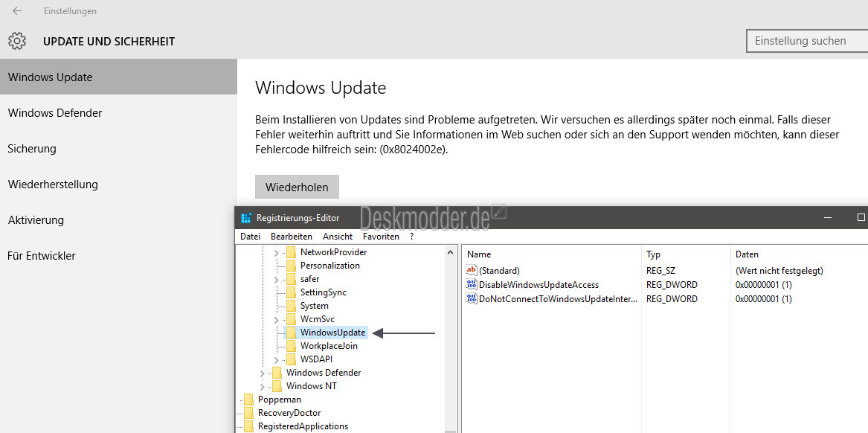The width and height of the screenshot is (868, 433).
Task: Click the WSDAPI folder icon
Action: pyautogui.click(x=291, y=359)
